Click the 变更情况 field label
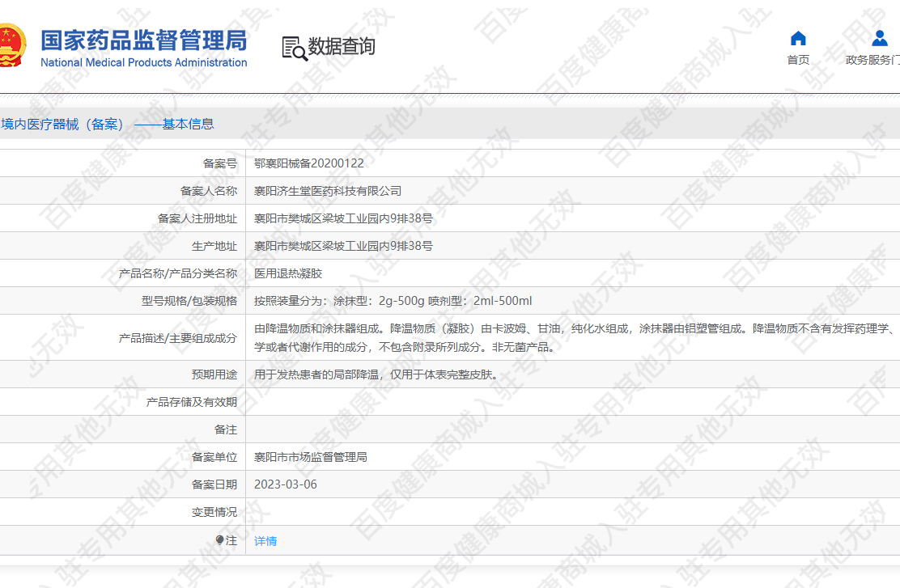Image resolution: width=900 pixels, height=588 pixels. (x=214, y=512)
